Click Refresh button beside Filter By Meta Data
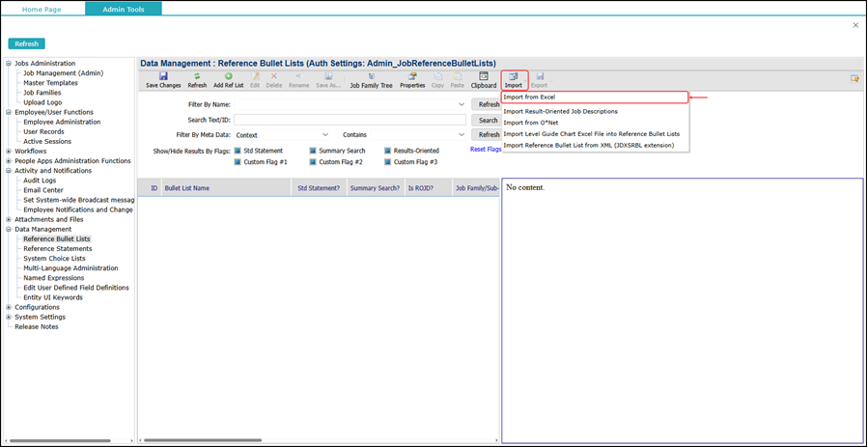868x447 pixels. [488, 135]
